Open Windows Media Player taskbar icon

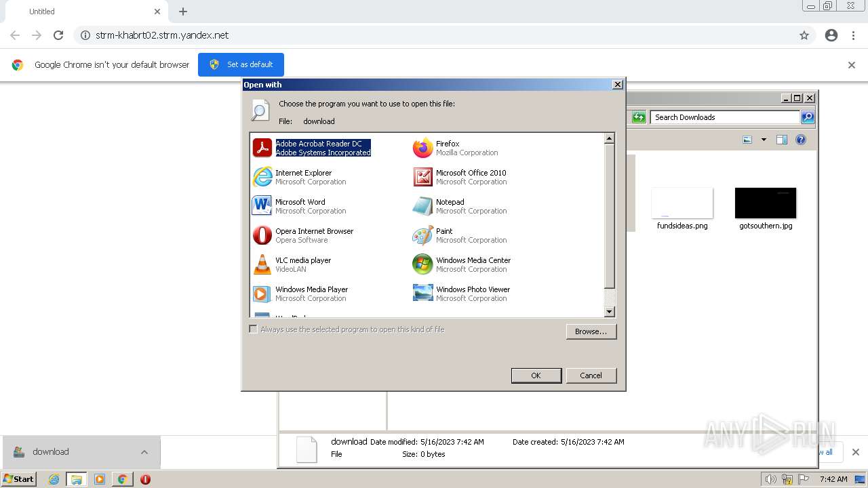(100, 479)
